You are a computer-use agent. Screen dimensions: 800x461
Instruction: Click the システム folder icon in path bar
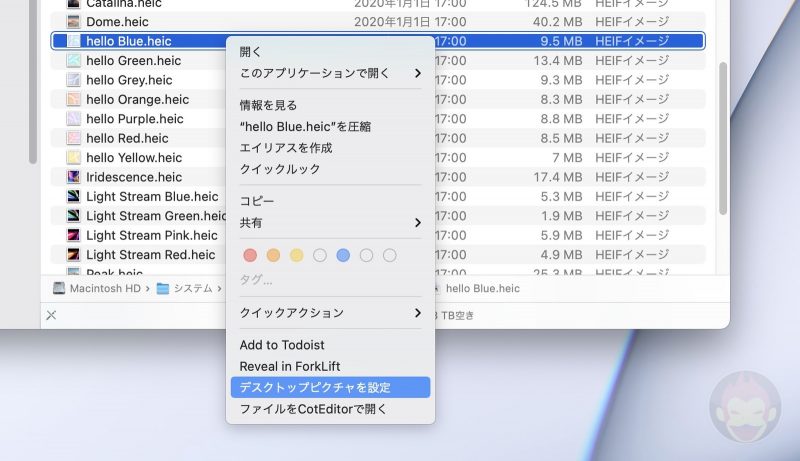coord(163,289)
